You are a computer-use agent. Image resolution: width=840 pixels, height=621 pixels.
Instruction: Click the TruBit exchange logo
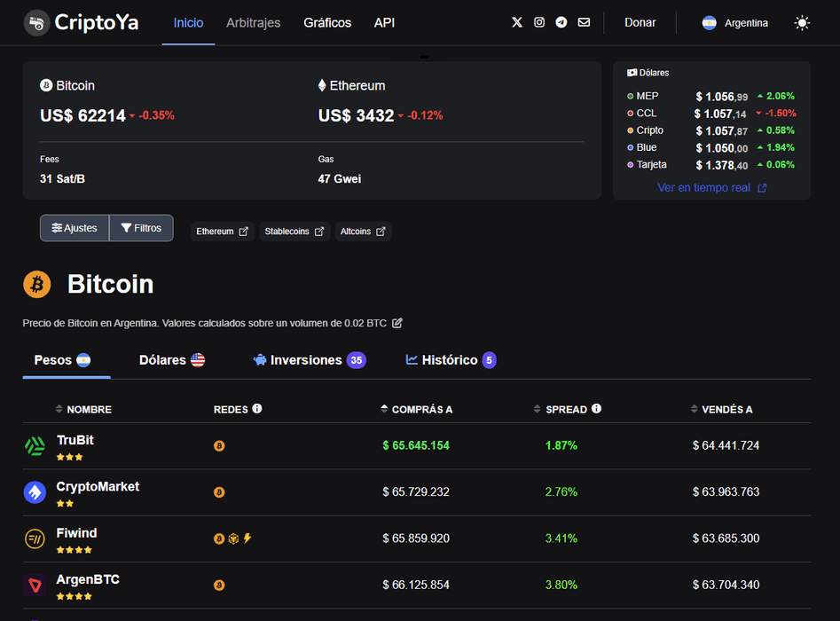click(x=35, y=446)
